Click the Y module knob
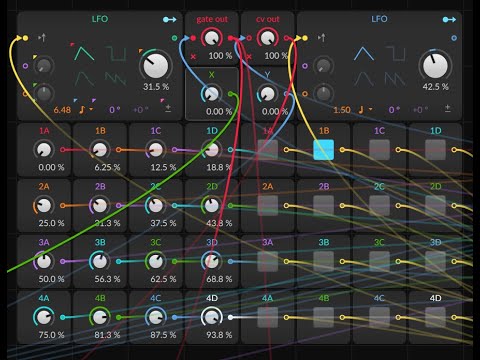 [x=268, y=94]
